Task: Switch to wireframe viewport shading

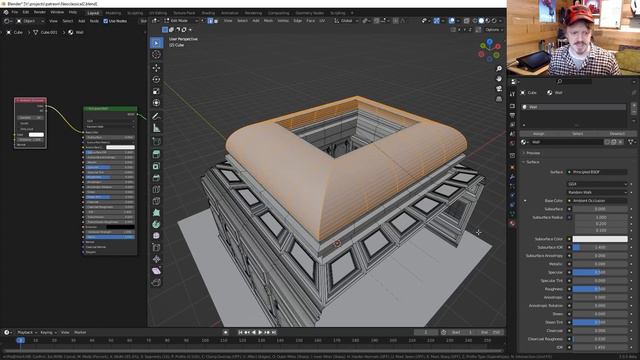Action: pos(475,21)
